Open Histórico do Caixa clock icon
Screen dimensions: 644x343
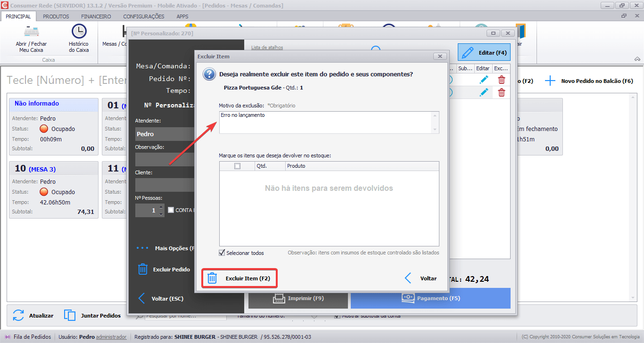[x=79, y=31]
